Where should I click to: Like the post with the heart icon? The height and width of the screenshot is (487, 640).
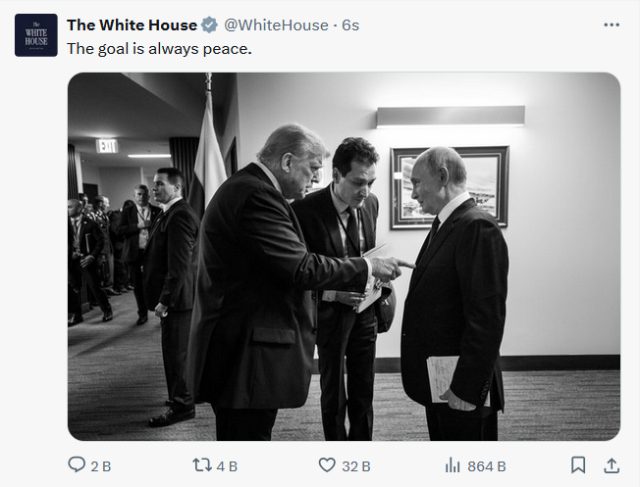[326, 465]
